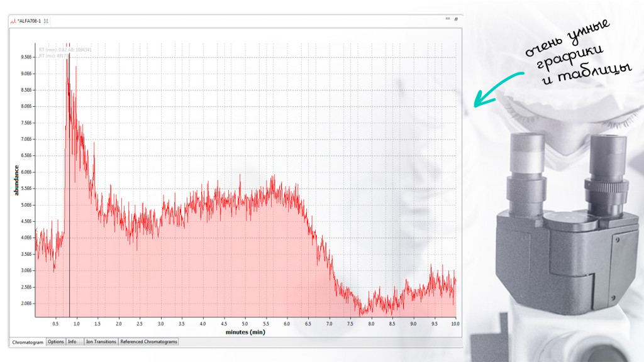Click the 'minutes (min)' x-axis title
This screenshot has width=644, height=362.
click(245, 332)
